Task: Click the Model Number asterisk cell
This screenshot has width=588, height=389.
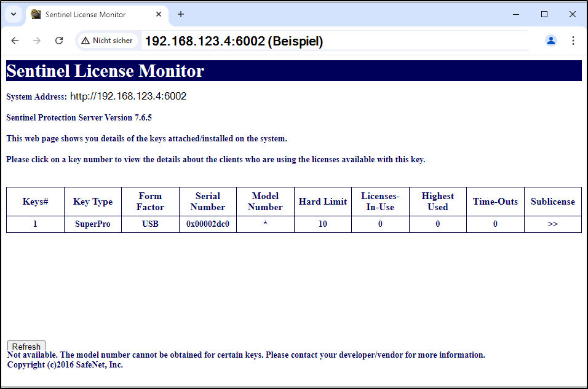Action: [265, 223]
